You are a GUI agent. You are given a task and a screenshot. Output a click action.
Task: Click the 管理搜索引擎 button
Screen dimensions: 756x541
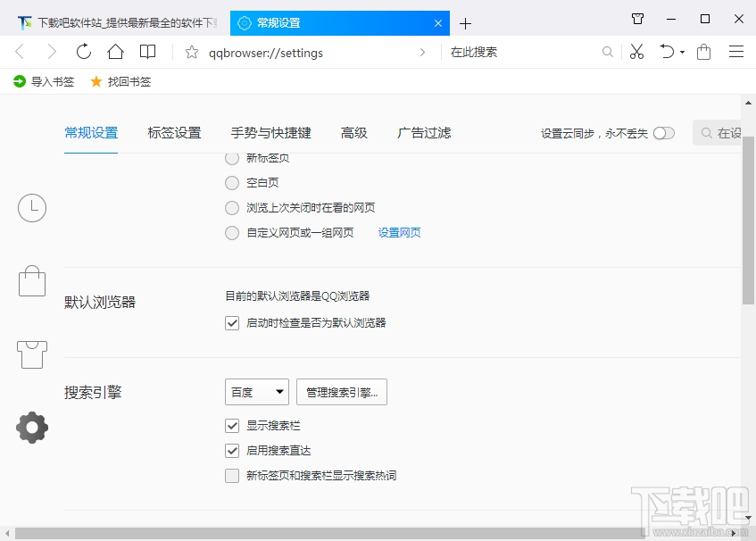coord(341,391)
